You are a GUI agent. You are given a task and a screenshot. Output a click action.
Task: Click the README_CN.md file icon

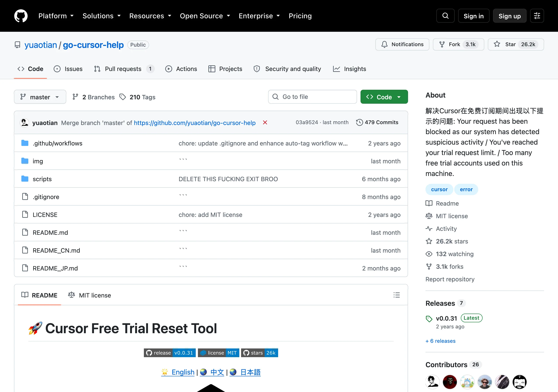coord(25,250)
